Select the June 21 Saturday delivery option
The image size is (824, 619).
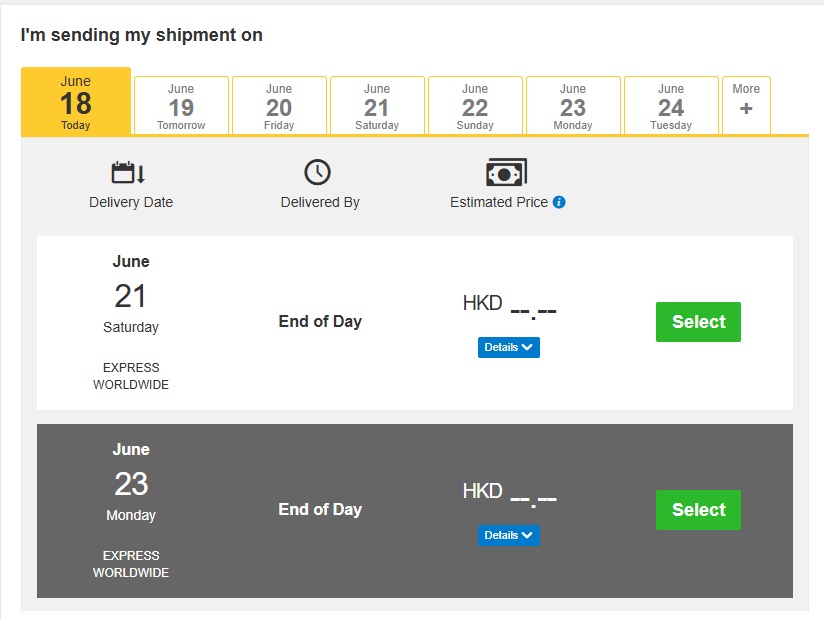coord(698,322)
